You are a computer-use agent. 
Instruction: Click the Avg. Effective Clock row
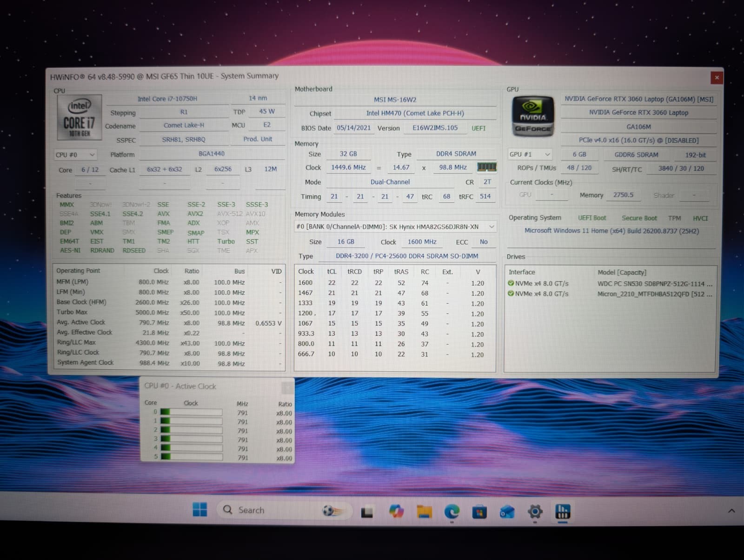coord(169,333)
